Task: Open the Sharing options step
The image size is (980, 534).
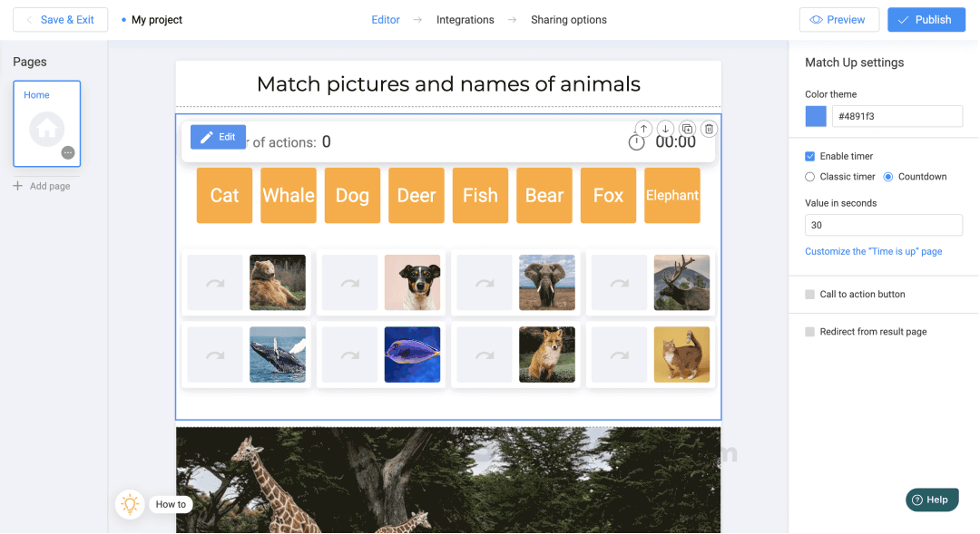Action: click(568, 19)
